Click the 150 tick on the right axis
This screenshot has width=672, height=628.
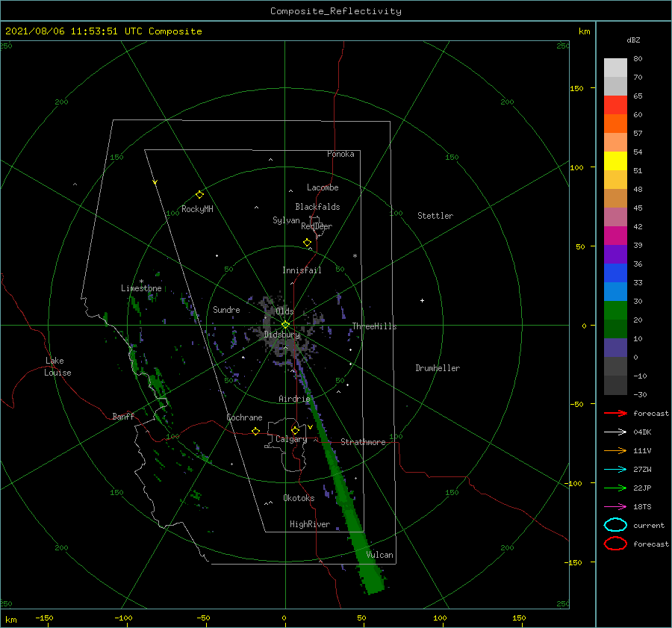576,88
